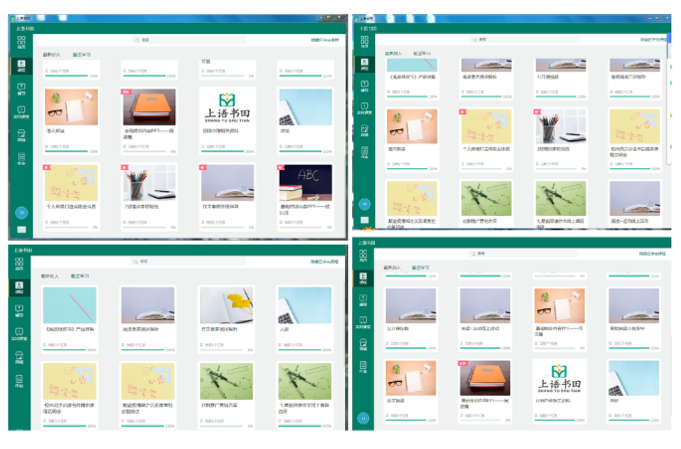Select the highlighted course icon in top-right window sidebar
Screen dimensions: 681x449
click(x=364, y=64)
